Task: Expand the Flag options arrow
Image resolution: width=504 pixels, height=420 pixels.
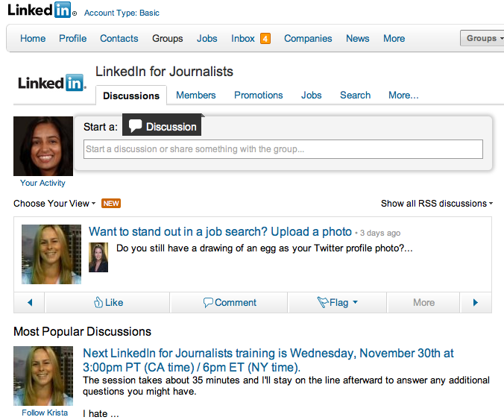Action: click(x=355, y=302)
